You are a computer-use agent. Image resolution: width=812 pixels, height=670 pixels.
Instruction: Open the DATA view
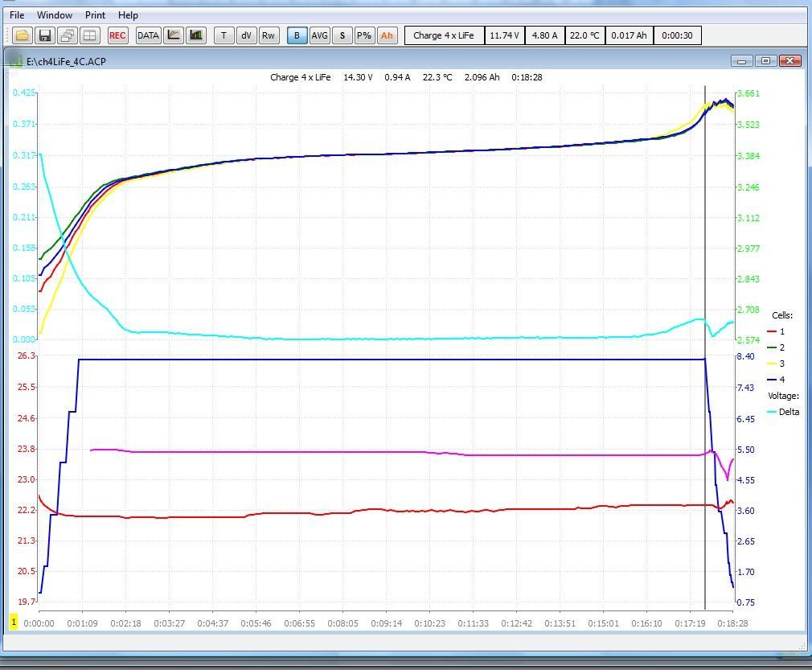(148, 35)
